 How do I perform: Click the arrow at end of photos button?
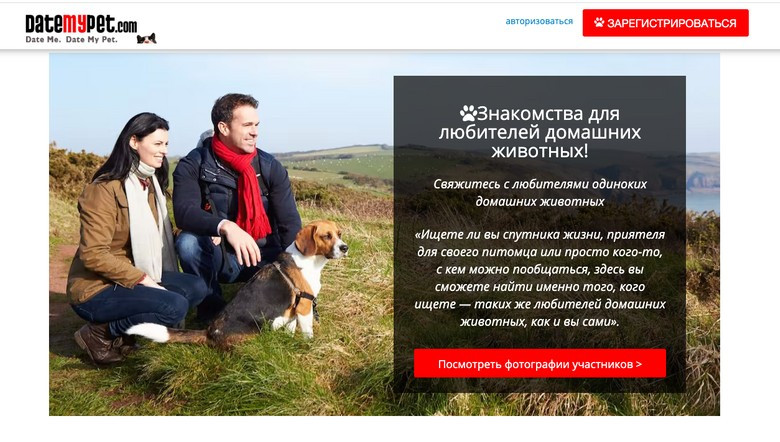coord(639,364)
